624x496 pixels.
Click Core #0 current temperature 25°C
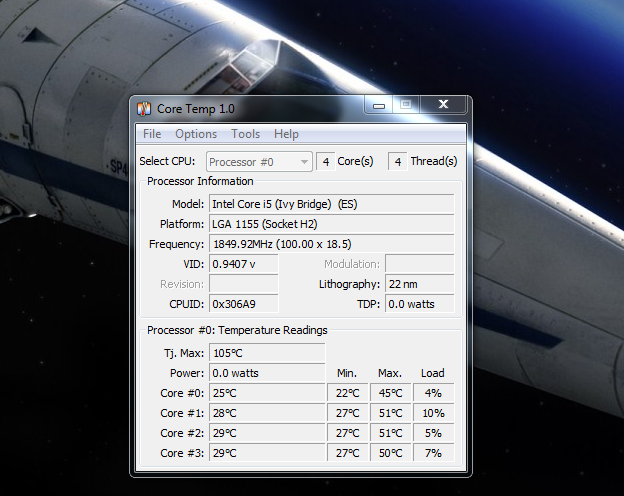(267, 393)
